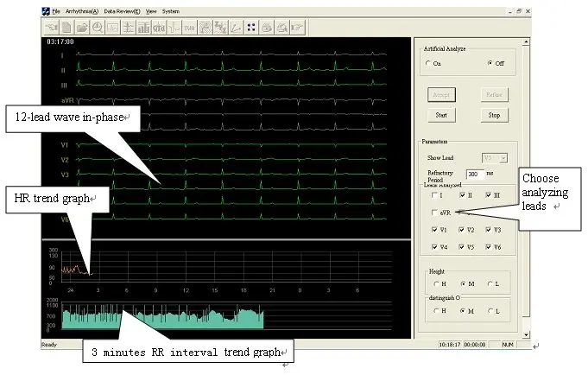Open the histogram bar chart toolbar icon
Viewport: 588px width, 375px height.
click(x=143, y=28)
